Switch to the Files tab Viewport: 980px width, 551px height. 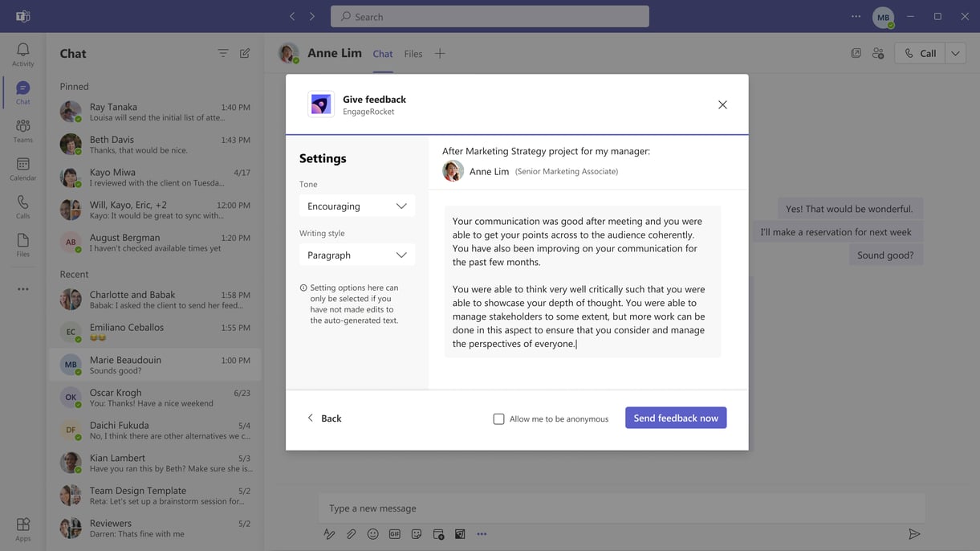(413, 54)
